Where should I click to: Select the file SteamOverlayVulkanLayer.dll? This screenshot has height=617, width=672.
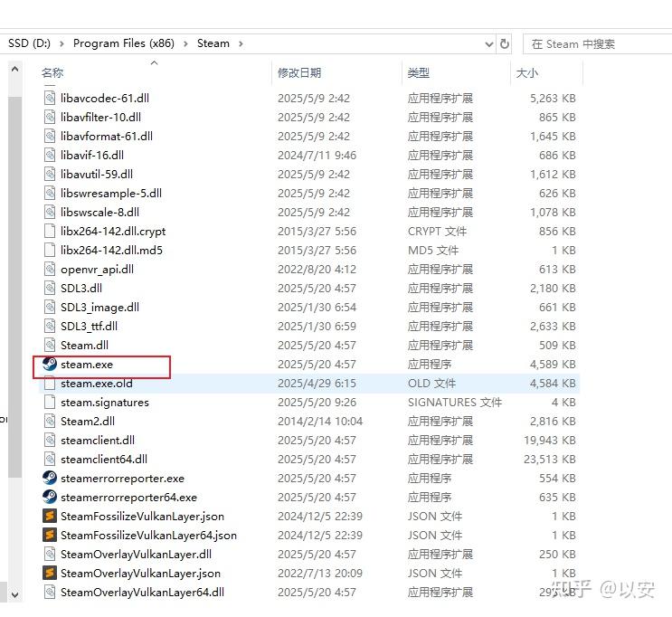[x=136, y=554]
